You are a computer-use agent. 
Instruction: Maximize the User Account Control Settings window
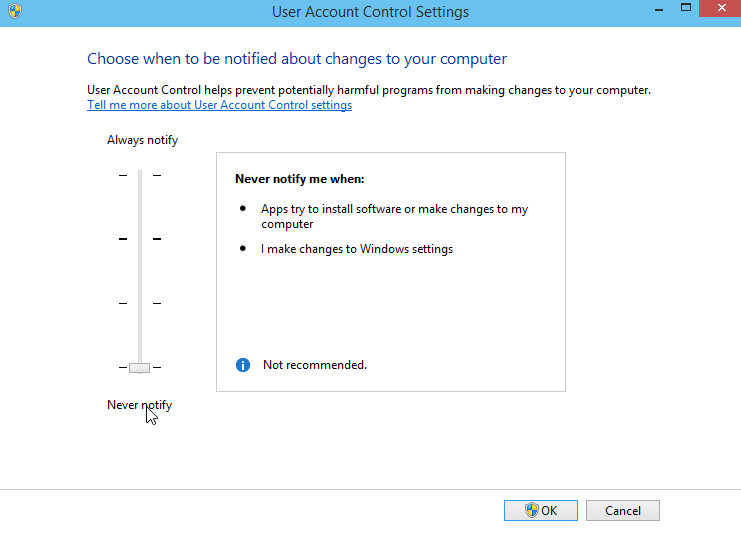click(686, 8)
